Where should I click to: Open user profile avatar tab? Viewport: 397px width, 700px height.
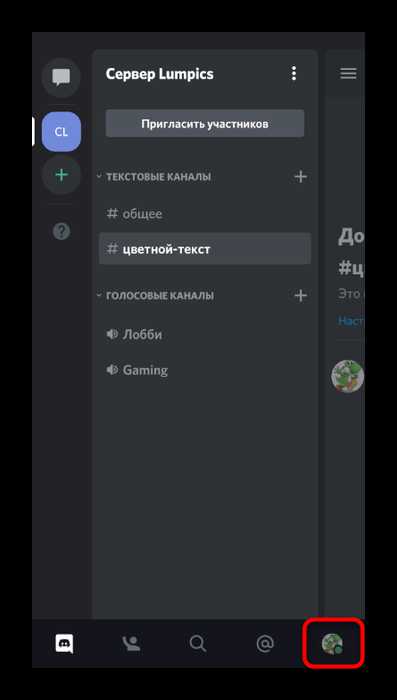pyautogui.click(x=332, y=644)
